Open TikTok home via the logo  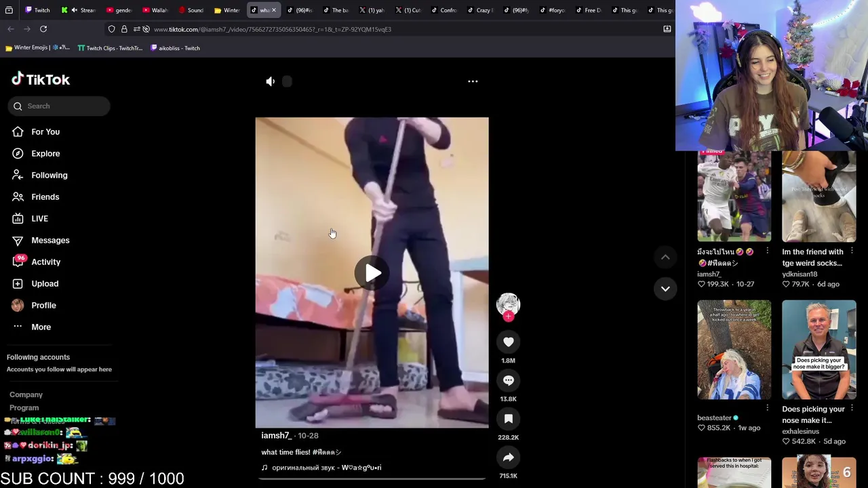(x=41, y=79)
